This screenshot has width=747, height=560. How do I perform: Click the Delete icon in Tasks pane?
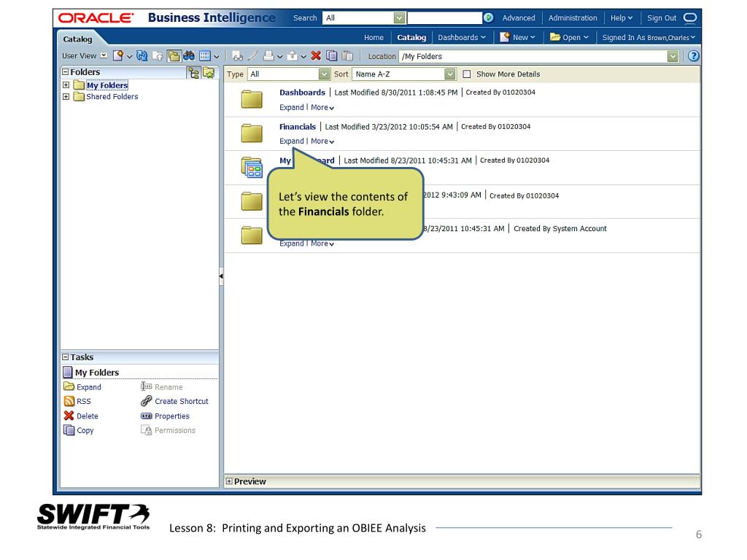(x=69, y=416)
